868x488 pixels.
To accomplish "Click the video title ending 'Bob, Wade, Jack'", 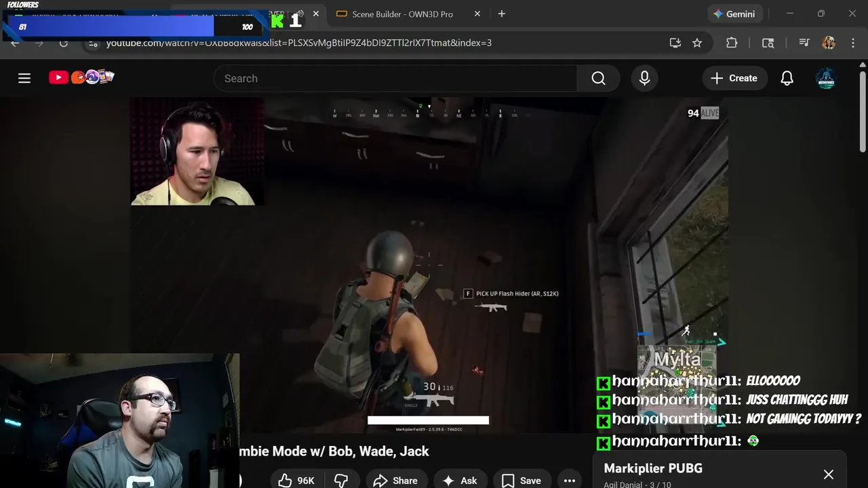I will tap(335, 451).
